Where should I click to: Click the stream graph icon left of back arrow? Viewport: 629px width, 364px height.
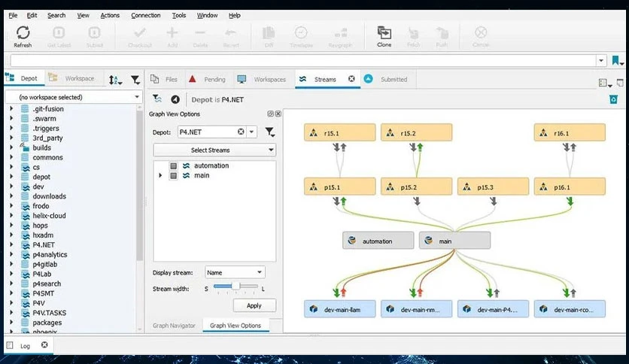[157, 99]
